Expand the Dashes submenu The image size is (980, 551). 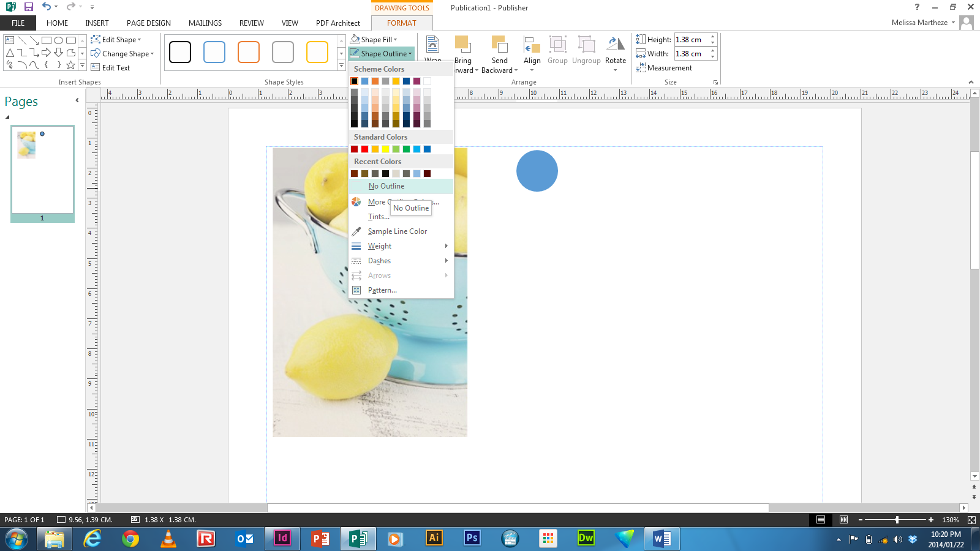tap(379, 260)
